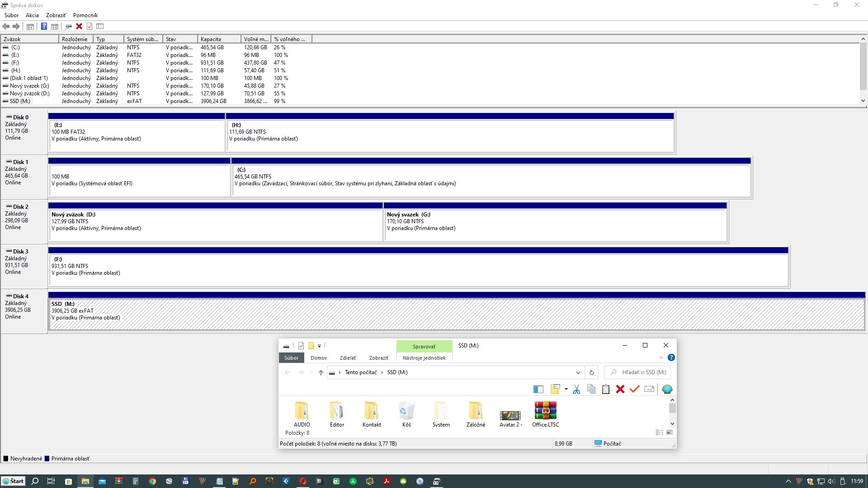The image size is (868, 488).
Task: Click the clipboard Paste icon in Explorer
Action: point(606,389)
